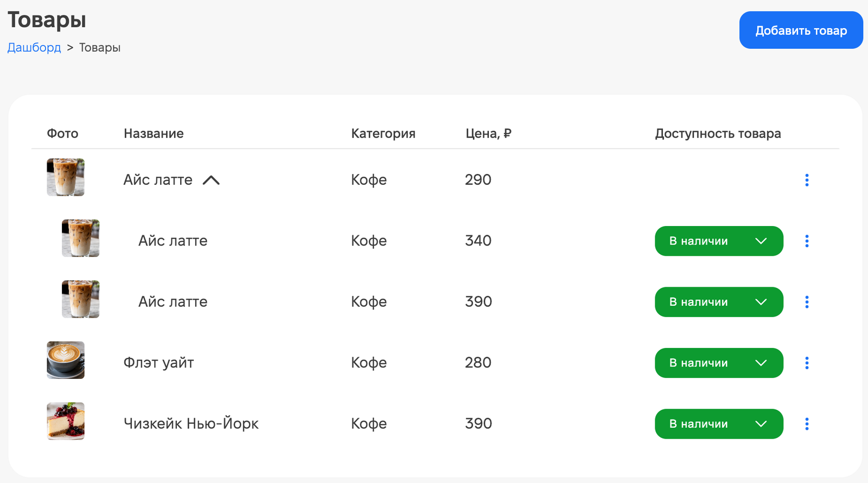Click the Фото column header
868x483 pixels.
pyautogui.click(x=62, y=133)
